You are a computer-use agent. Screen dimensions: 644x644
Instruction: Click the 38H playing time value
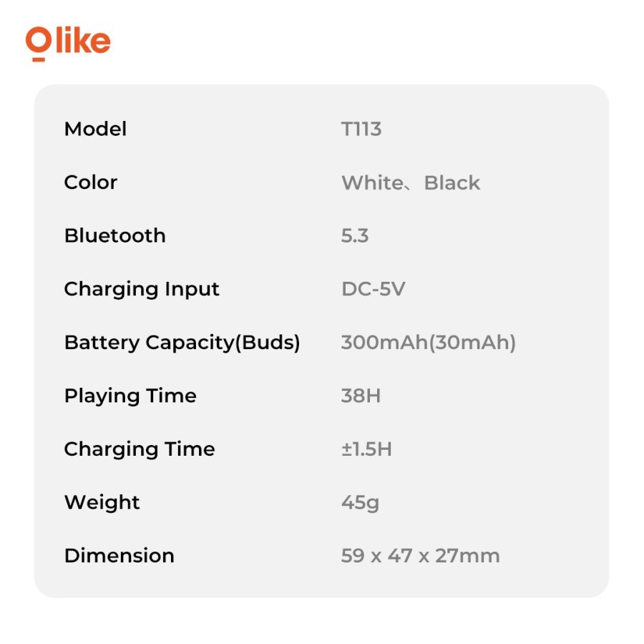[x=361, y=396]
